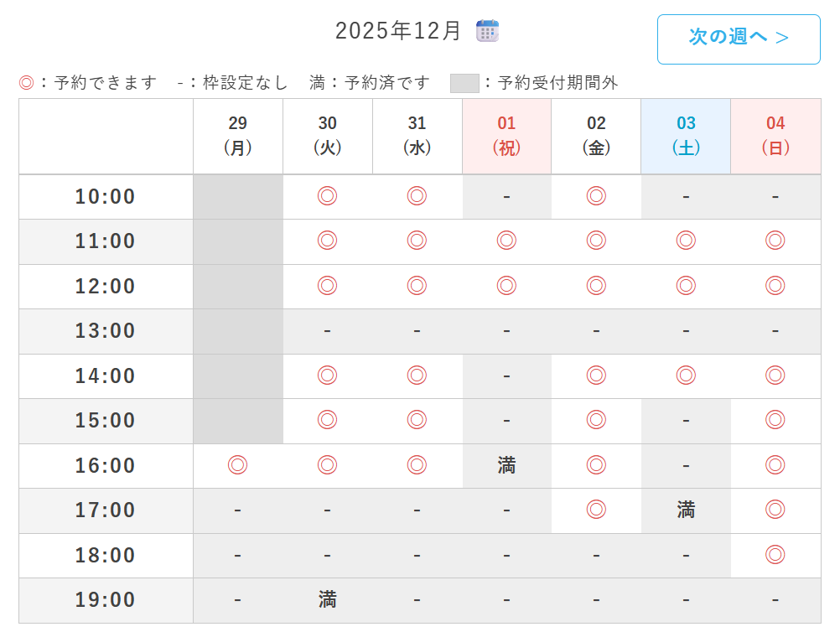The width and height of the screenshot is (840, 632).
Task: Book the 10:00 slot on Tuesday 30
Action: coord(327,196)
